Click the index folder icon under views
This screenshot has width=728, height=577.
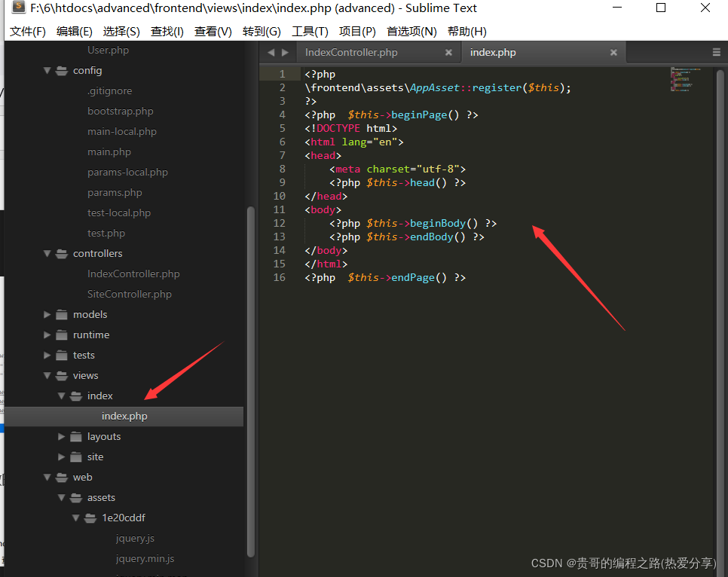pos(75,396)
